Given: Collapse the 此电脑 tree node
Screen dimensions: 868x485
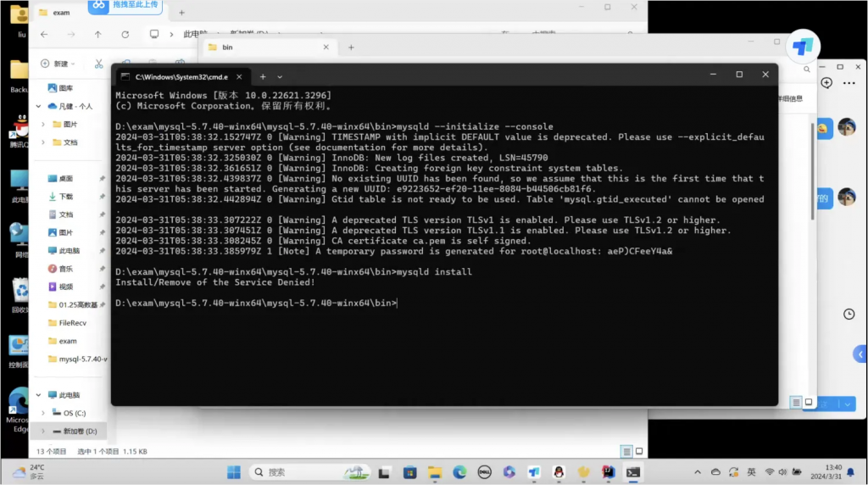Looking at the screenshot, I should click(x=39, y=395).
